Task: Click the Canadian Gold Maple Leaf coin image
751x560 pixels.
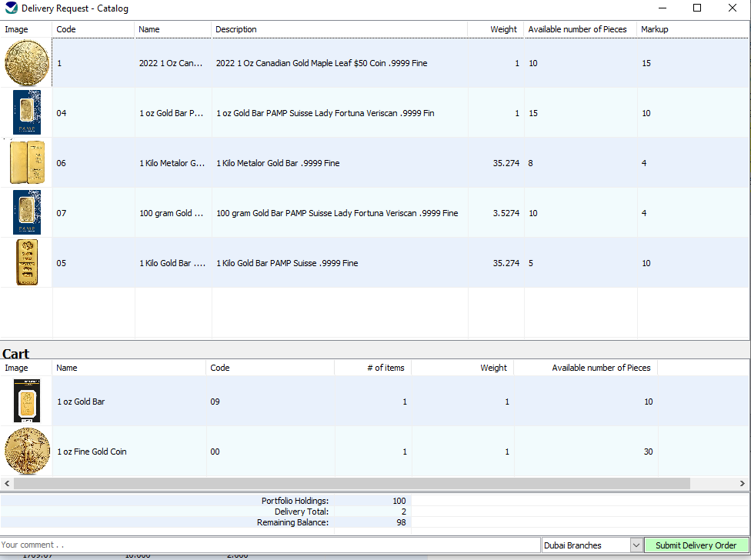Action: coord(26,63)
